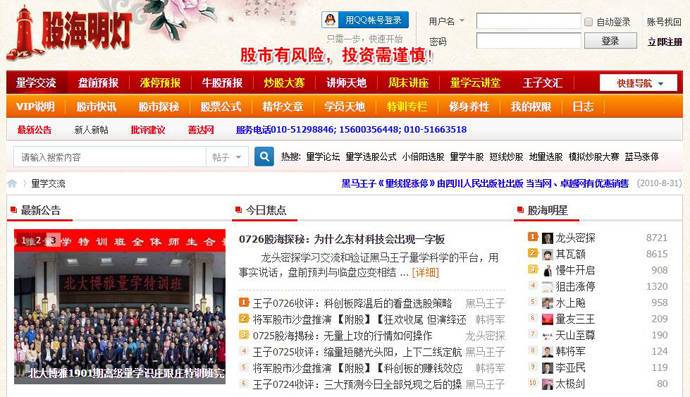The image size is (690, 397).
Task: Open headline 0726股海探秘 article
Action: click(x=342, y=239)
